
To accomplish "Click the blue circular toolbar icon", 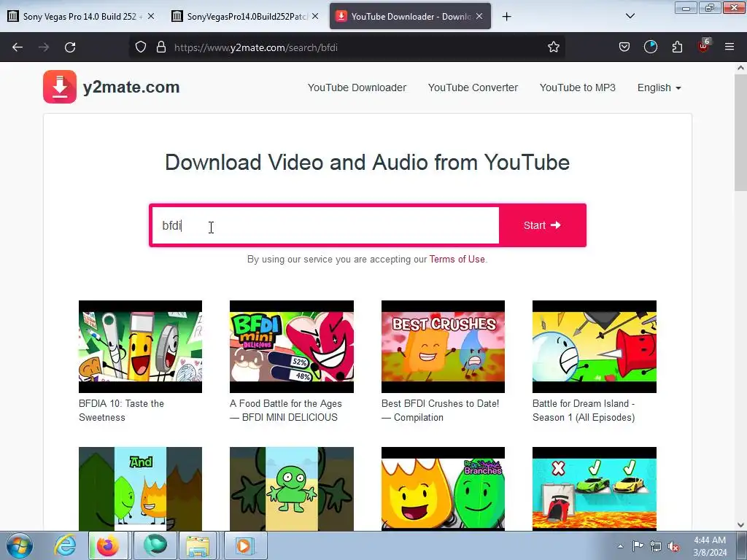I will (x=650, y=47).
